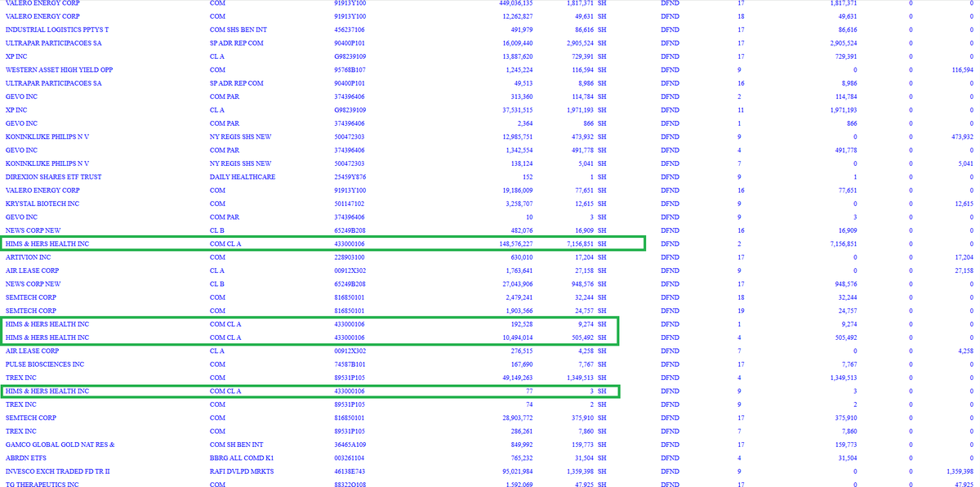Select CUSIP '95768B107'
Screen dimensions: 980x487
[350, 69]
